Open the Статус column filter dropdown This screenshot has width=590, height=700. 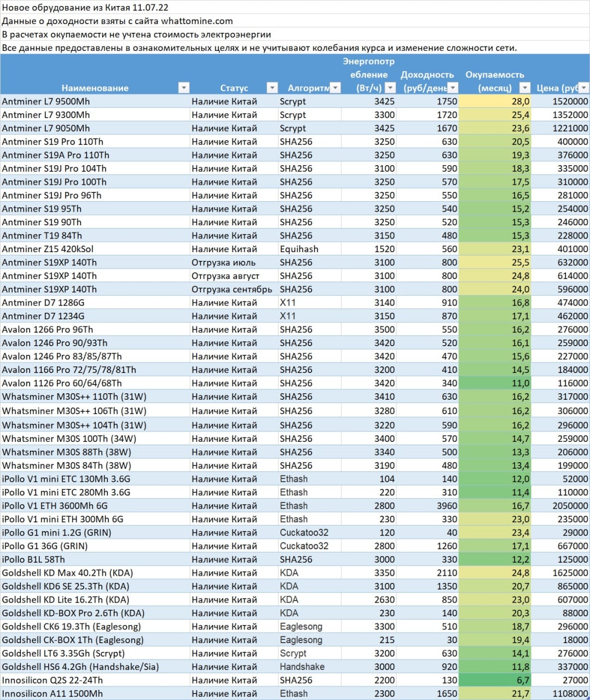click(272, 87)
